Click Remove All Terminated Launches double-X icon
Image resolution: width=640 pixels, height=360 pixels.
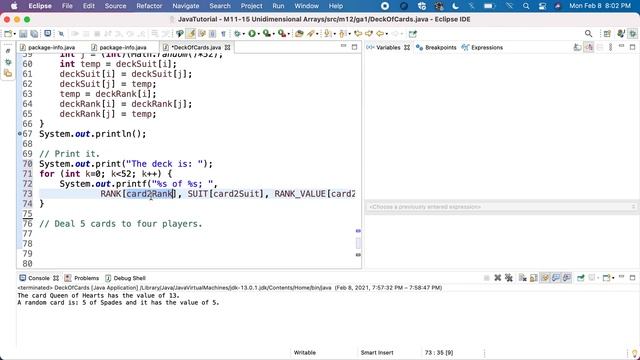pos(509,278)
